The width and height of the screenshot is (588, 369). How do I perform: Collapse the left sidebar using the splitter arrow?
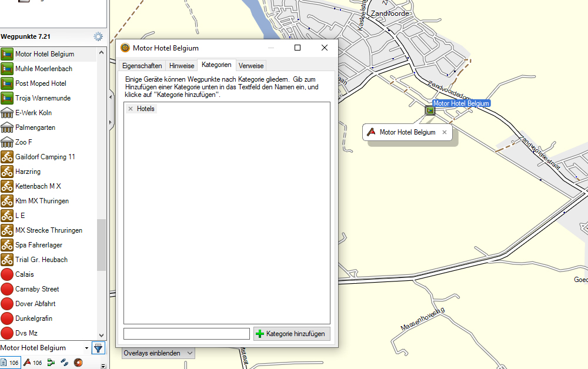(x=111, y=97)
